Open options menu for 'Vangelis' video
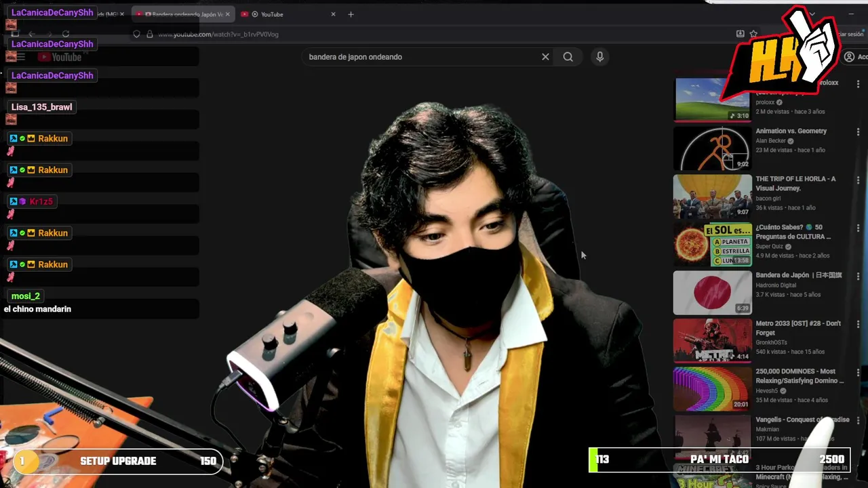 (x=858, y=420)
